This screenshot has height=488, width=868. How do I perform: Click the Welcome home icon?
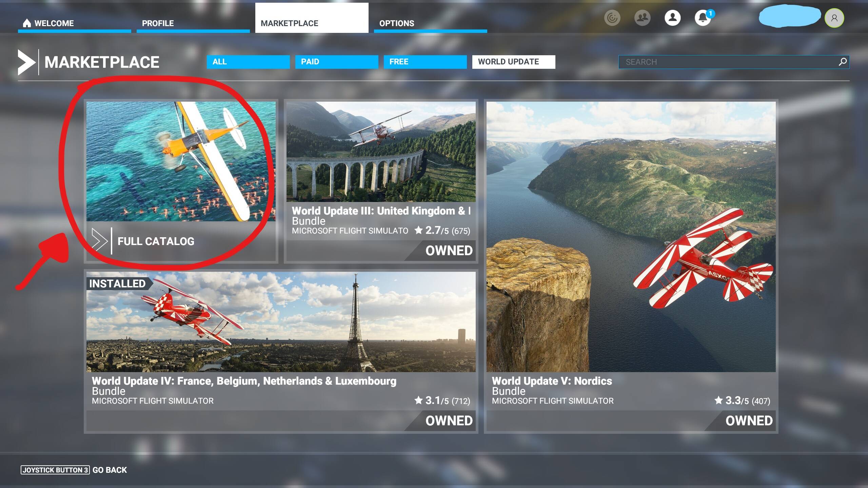click(x=27, y=23)
